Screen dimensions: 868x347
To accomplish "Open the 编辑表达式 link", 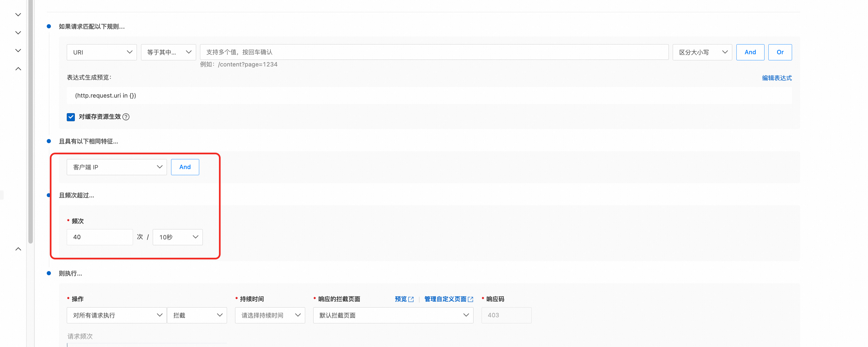I will pos(777,78).
